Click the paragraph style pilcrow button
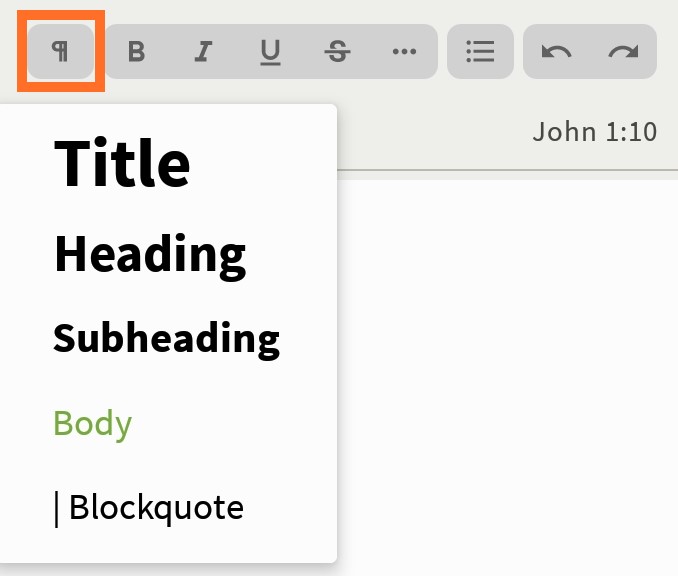This screenshot has width=678, height=576. tap(61, 52)
